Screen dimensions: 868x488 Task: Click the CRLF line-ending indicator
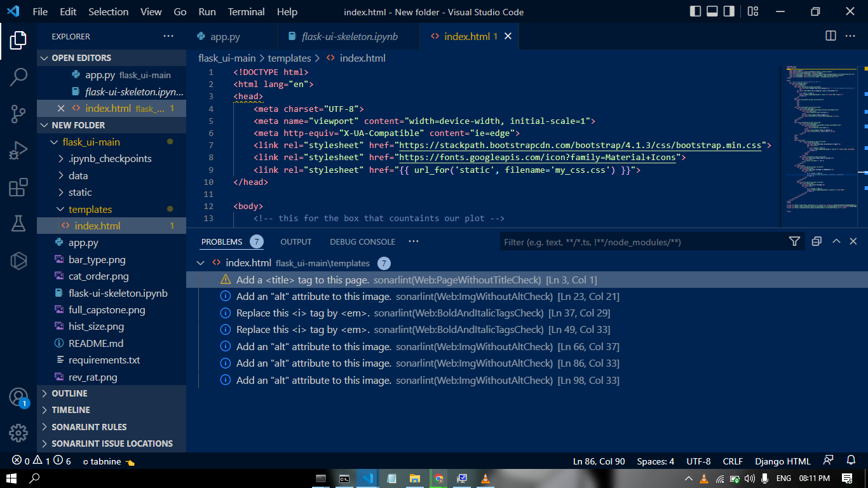[x=733, y=461]
